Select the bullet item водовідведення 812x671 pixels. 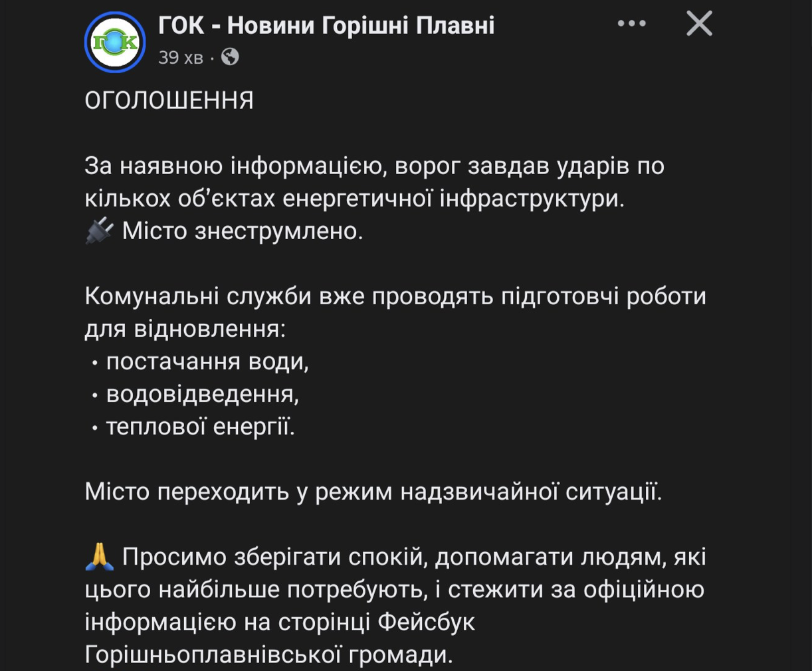tap(203, 394)
